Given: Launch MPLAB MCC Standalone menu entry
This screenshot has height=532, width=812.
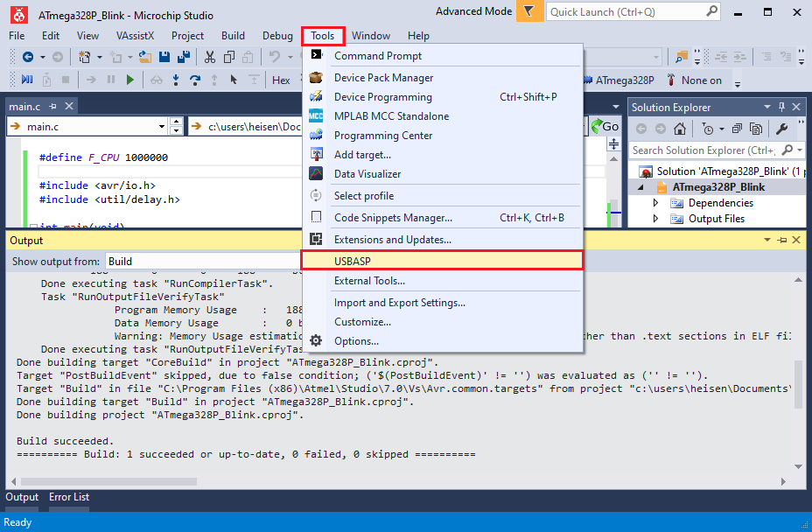Looking at the screenshot, I should coord(443,116).
